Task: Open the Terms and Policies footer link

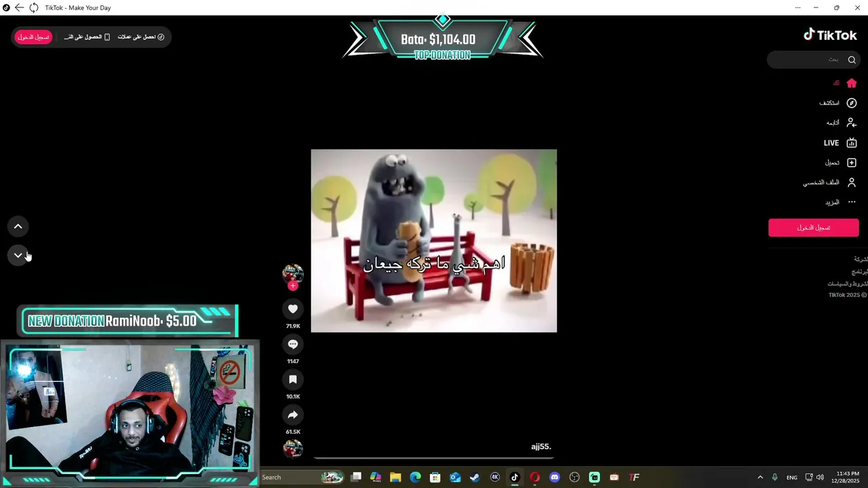Action: [847, 284]
